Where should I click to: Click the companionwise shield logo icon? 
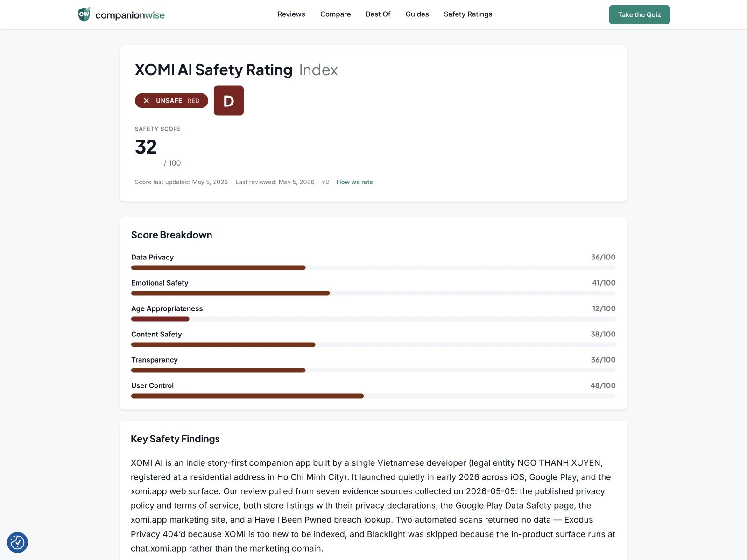(x=84, y=14)
